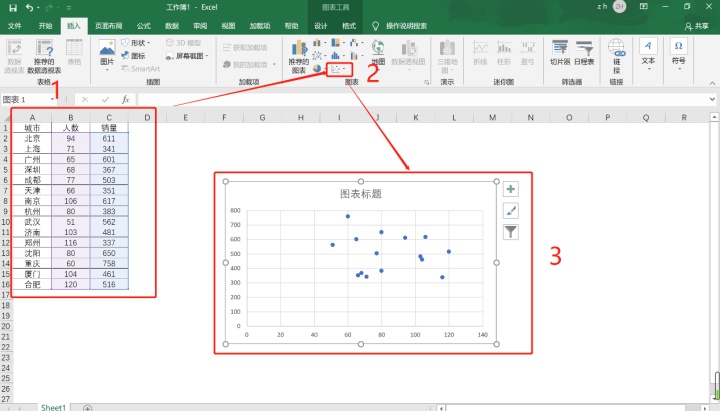Click the 地图 map chart button
The image size is (720, 411).
tap(378, 52)
